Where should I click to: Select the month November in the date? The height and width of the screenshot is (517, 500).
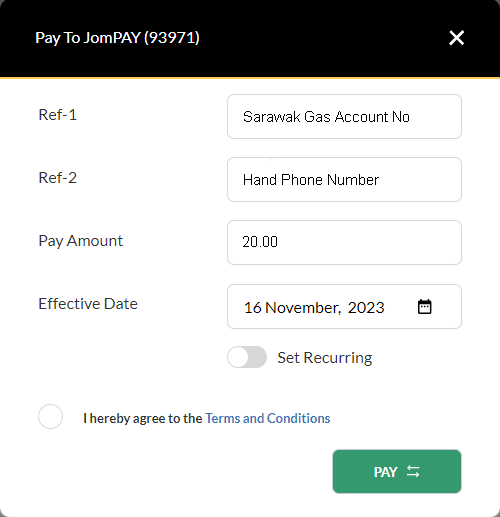[x=303, y=308]
